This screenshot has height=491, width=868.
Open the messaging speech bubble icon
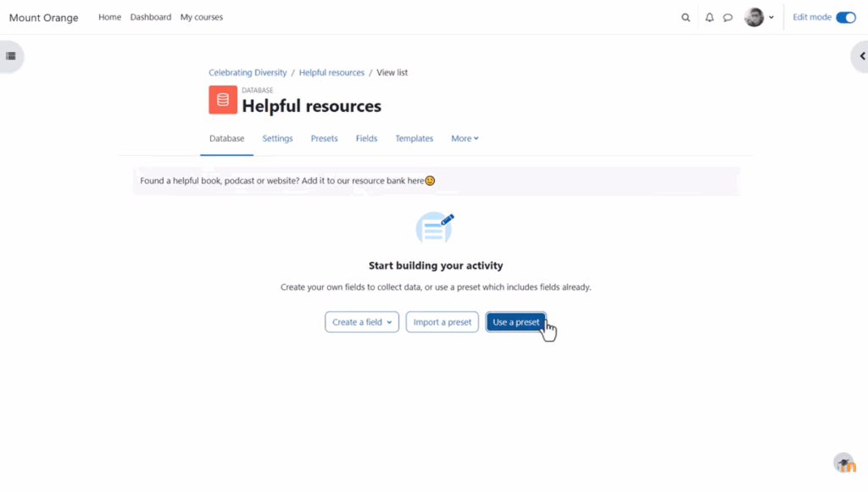point(727,17)
